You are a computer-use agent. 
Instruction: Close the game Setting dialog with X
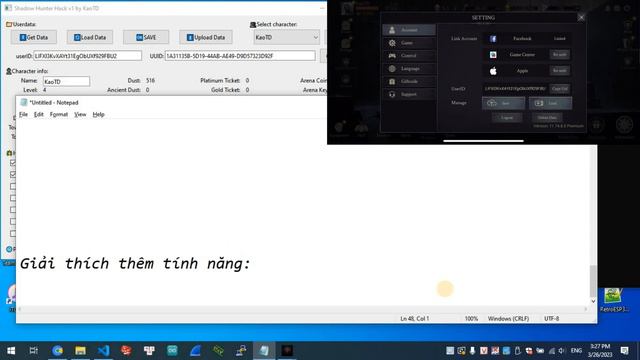(581, 17)
